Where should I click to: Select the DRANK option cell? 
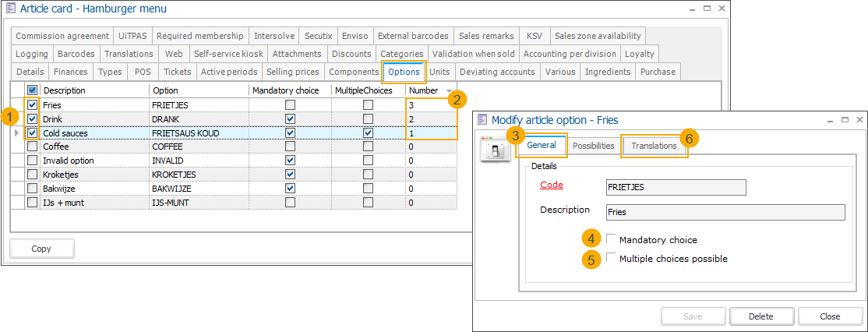click(x=199, y=119)
